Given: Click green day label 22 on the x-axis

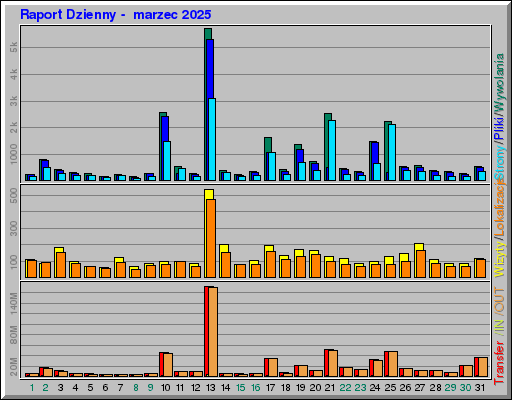Looking at the screenshot, I should point(345,388).
